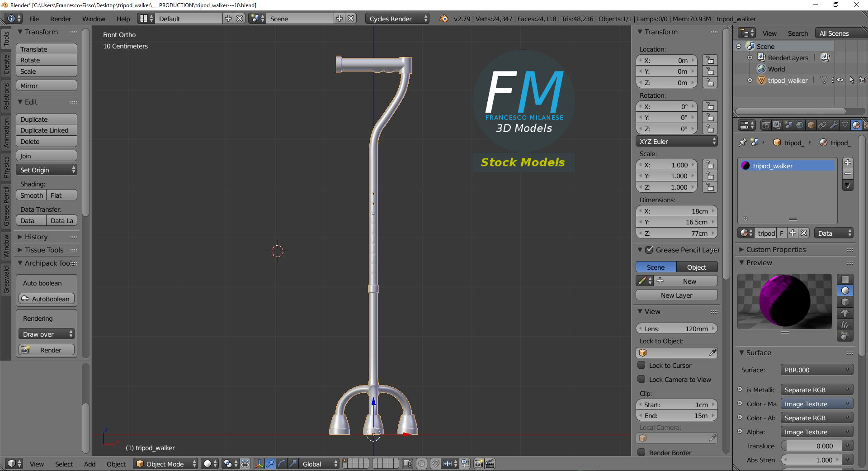The width and height of the screenshot is (868, 471).
Task: Open the Material properties sphere tab
Action: [x=856, y=125]
